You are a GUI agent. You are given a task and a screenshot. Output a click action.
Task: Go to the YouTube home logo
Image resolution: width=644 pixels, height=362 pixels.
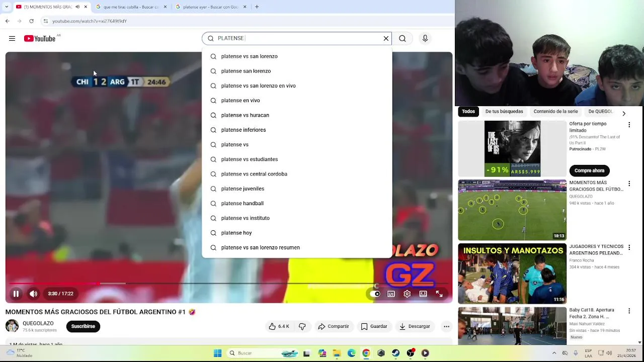click(x=40, y=39)
